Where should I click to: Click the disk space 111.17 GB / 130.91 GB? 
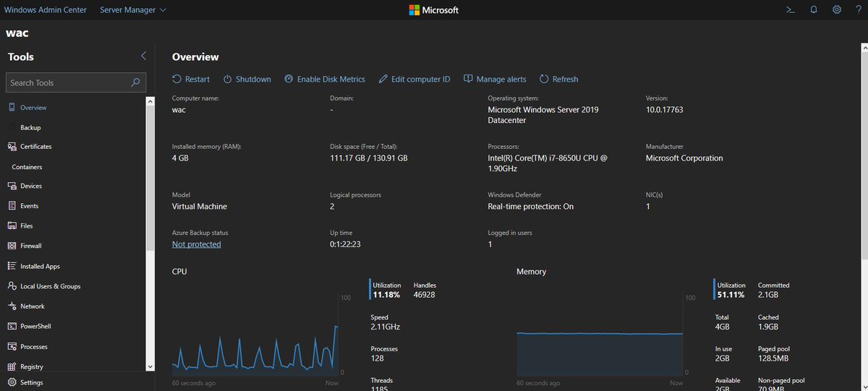point(369,158)
